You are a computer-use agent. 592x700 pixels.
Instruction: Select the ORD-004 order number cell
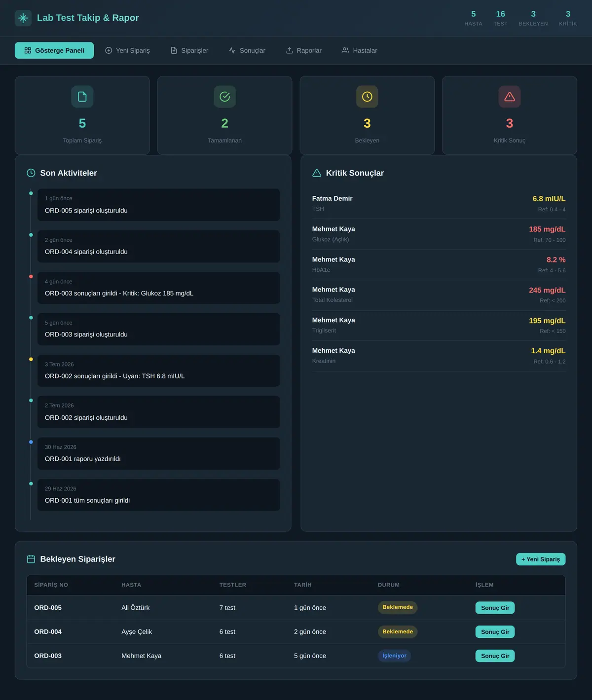coord(48,632)
